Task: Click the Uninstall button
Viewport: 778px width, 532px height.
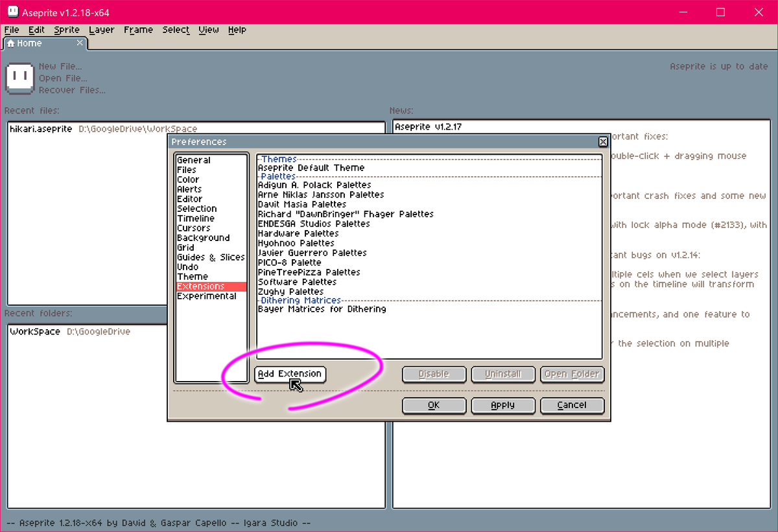Action: coord(503,374)
